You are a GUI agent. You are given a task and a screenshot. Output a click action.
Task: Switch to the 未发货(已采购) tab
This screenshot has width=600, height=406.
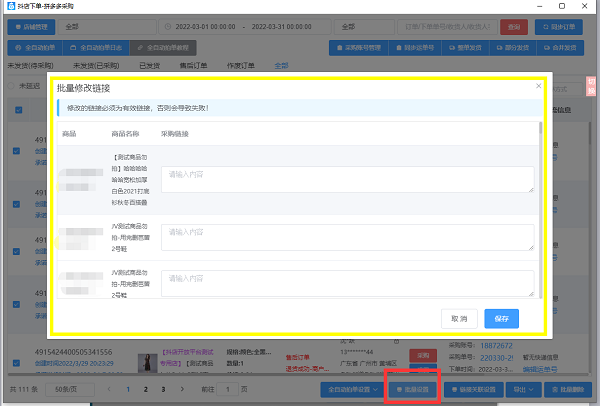click(96, 66)
